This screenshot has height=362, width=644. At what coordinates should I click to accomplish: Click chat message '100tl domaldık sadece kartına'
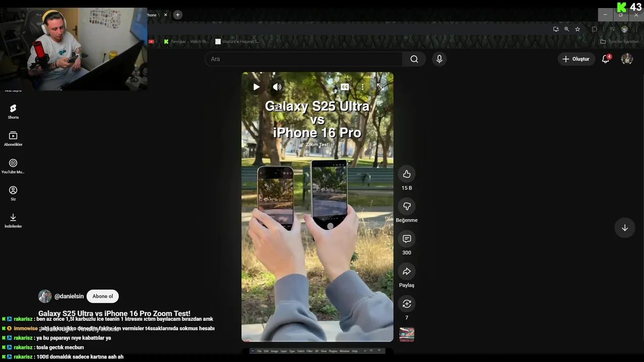(80, 357)
